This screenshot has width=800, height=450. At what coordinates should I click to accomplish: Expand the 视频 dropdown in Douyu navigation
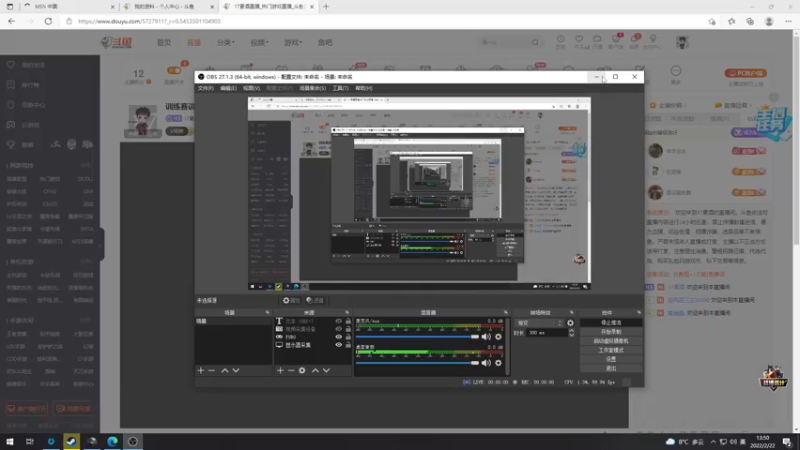(259, 43)
